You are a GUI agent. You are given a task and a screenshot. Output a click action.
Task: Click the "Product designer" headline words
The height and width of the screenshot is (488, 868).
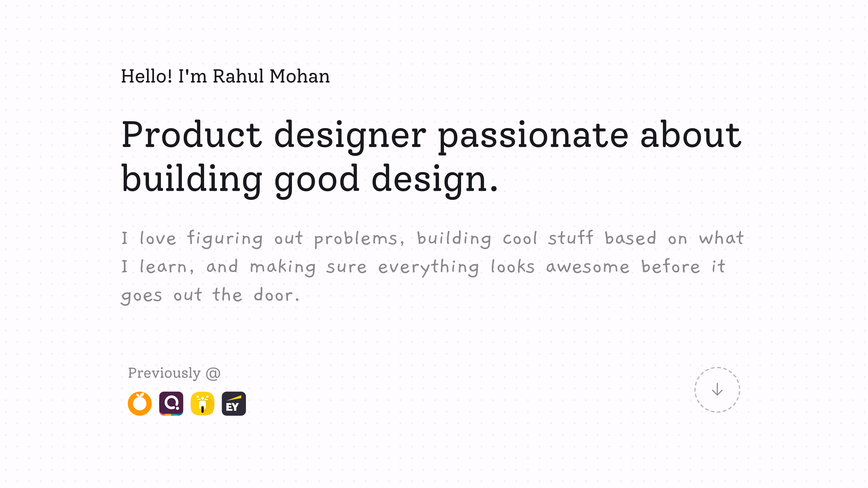pyautogui.click(x=274, y=135)
